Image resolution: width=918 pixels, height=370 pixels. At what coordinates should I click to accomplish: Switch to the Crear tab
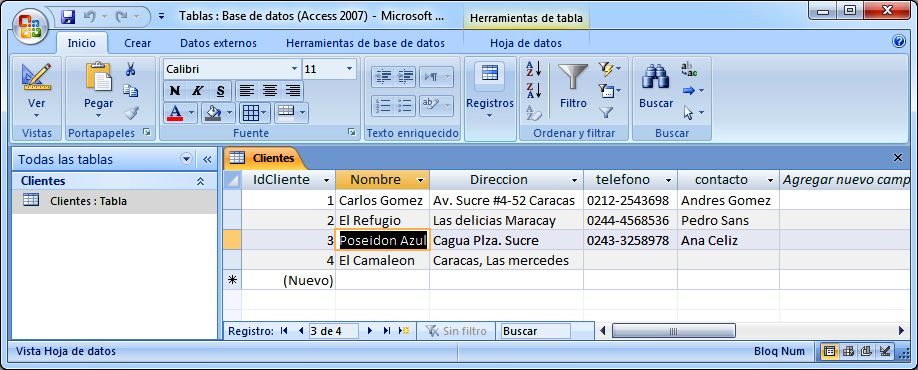point(138,43)
